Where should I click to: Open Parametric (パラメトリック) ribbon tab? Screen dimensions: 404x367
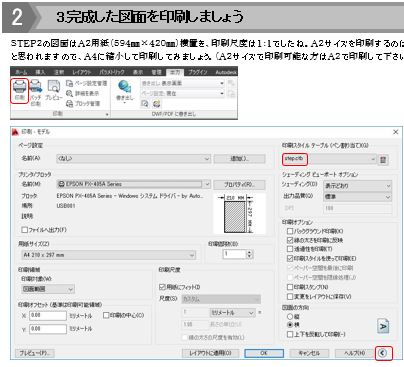point(113,72)
